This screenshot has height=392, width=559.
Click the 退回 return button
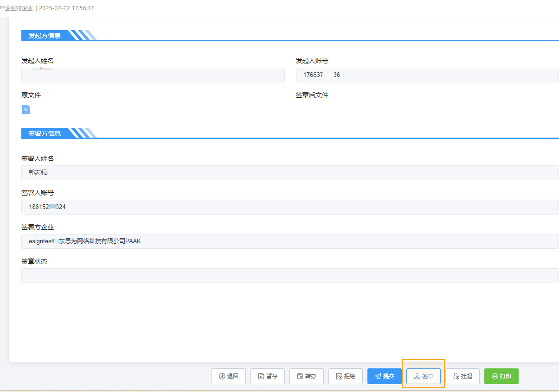tap(228, 376)
